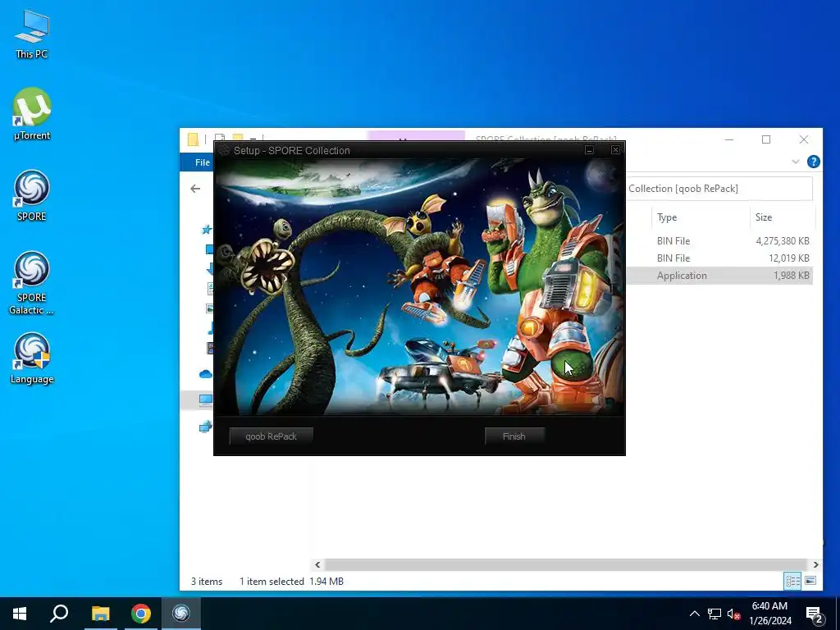Select Network in Explorer sidebar
This screenshot has width=840, height=630.
[206, 427]
